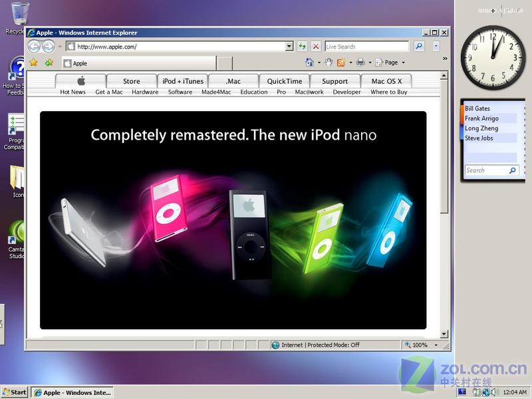Click the page vertical scrollbar thumb
The image size is (532, 399).
pos(444,146)
